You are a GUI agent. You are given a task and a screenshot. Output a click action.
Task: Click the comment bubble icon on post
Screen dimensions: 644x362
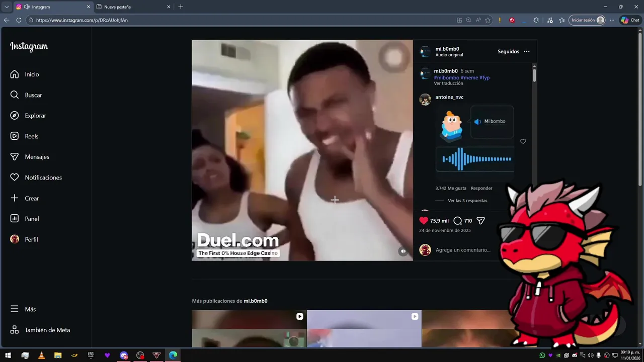click(457, 221)
